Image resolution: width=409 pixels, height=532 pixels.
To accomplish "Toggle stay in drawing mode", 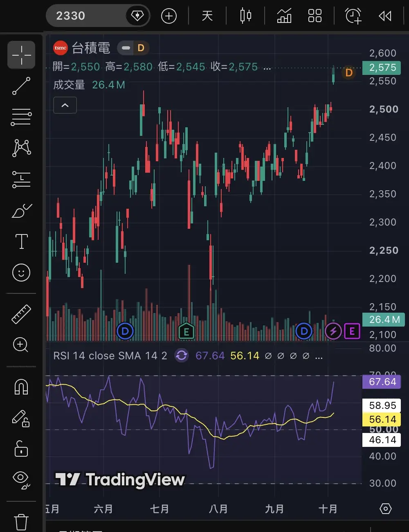I will coord(21,418).
